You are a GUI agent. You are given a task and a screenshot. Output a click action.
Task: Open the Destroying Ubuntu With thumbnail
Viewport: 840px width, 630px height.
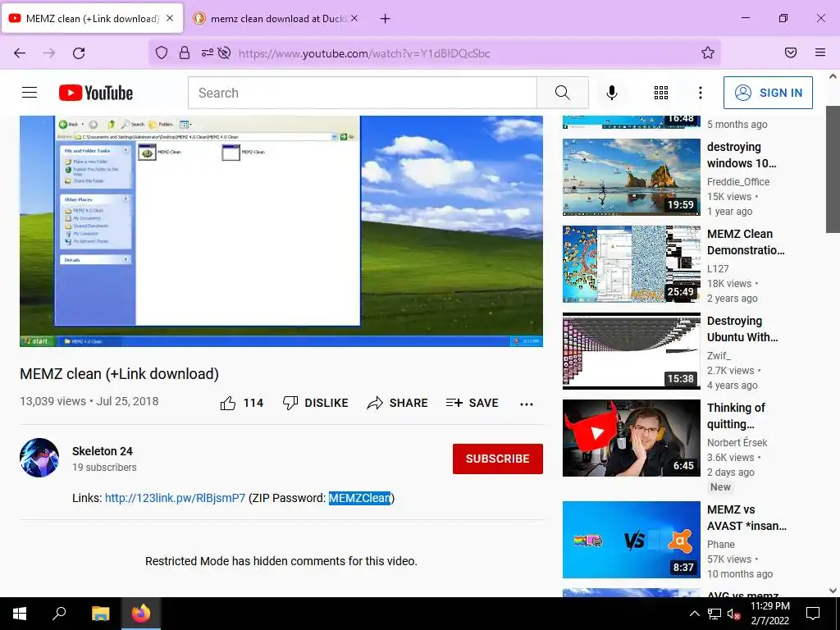[631, 351]
